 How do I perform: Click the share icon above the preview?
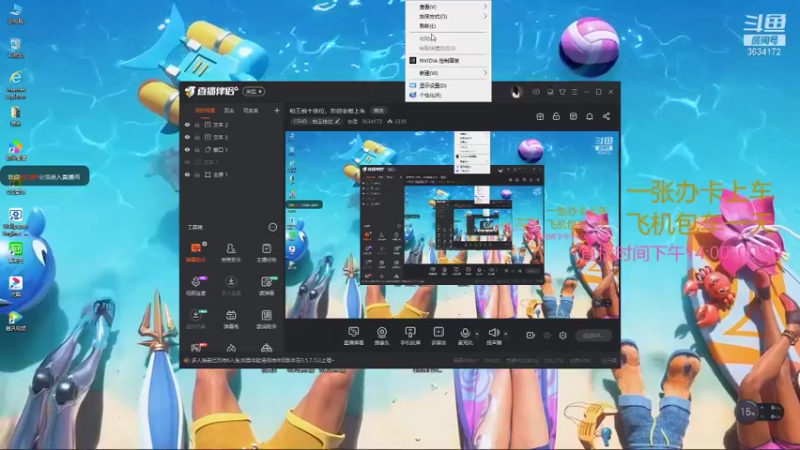(x=606, y=116)
